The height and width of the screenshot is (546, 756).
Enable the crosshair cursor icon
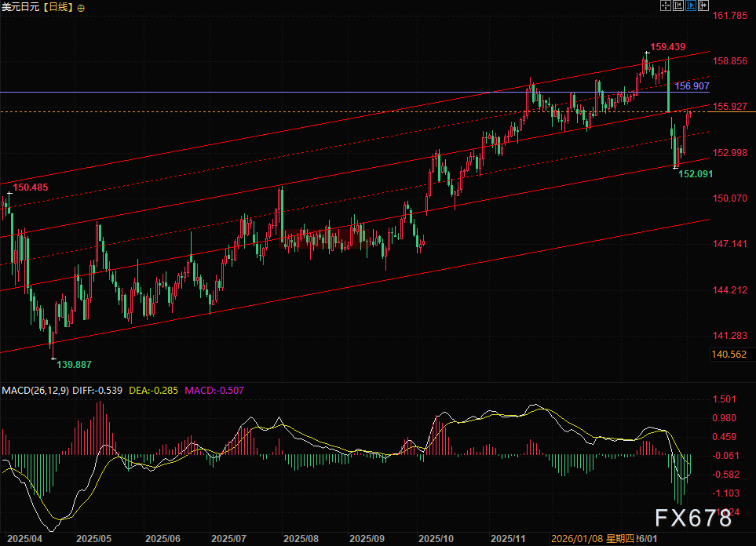coord(665,5)
